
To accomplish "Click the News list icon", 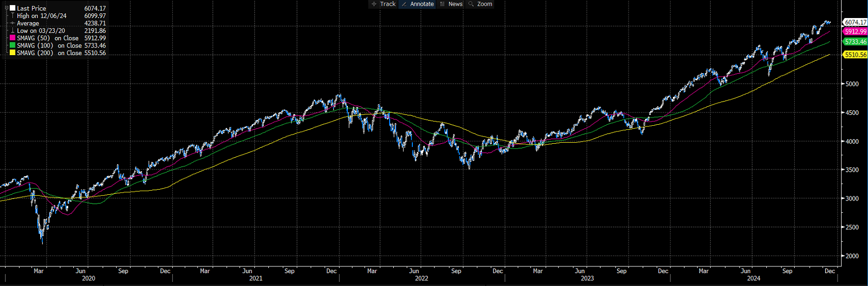I will point(442,4).
